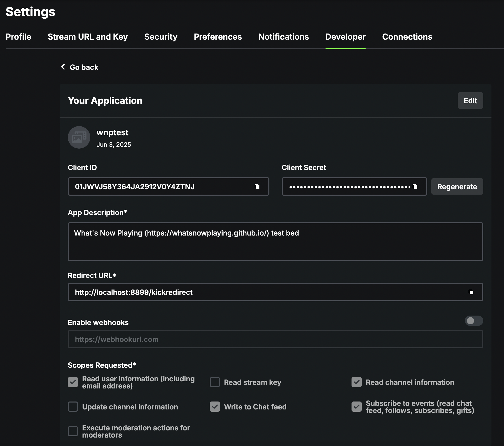Regenerate the Client Secret
The image size is (504, 446).
[457, 186]
